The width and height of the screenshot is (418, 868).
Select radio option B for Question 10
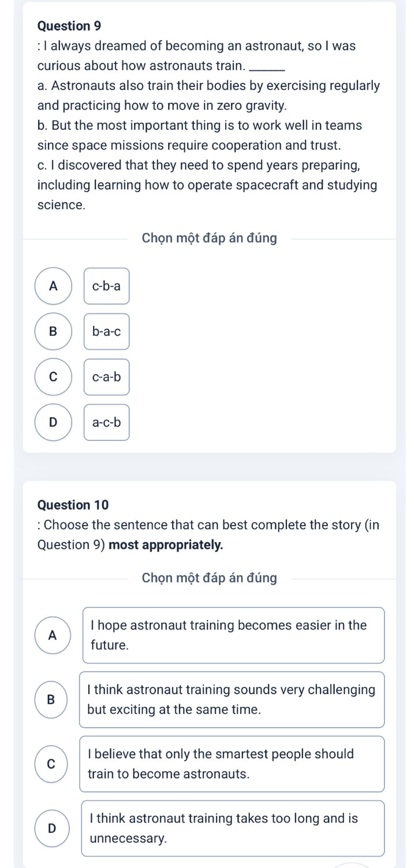tap(51, 699)
